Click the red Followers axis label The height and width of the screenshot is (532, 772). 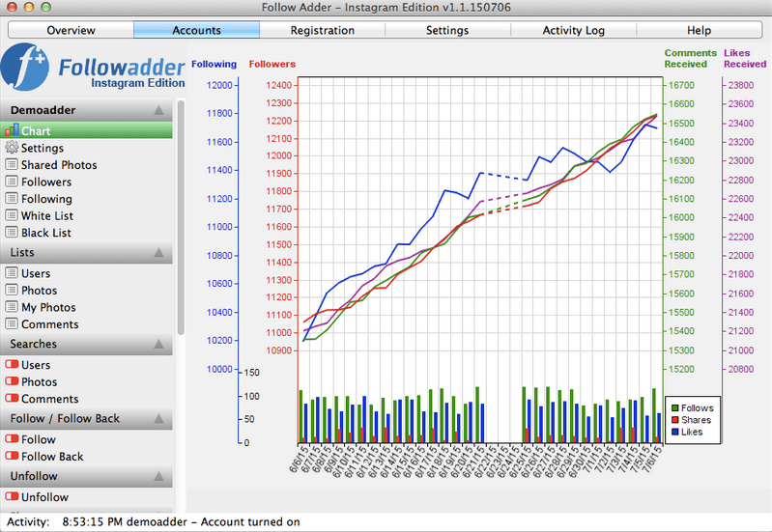[x=272, y=64]
